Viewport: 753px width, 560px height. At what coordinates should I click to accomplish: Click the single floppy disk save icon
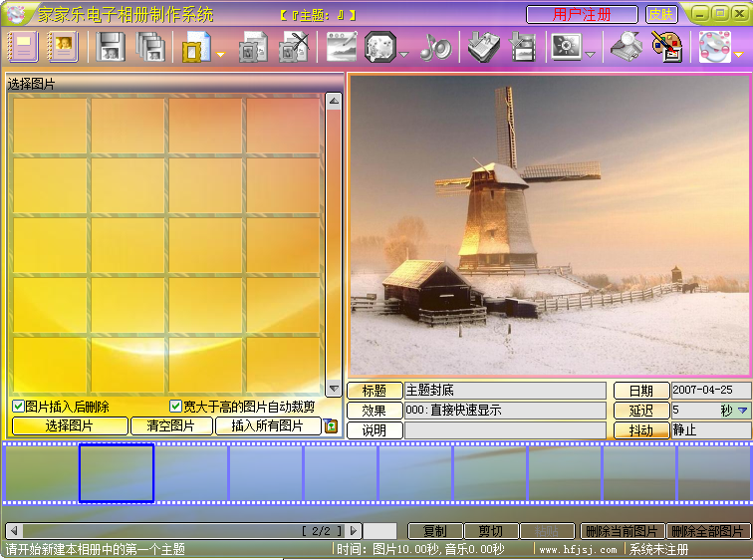point(111,47)
